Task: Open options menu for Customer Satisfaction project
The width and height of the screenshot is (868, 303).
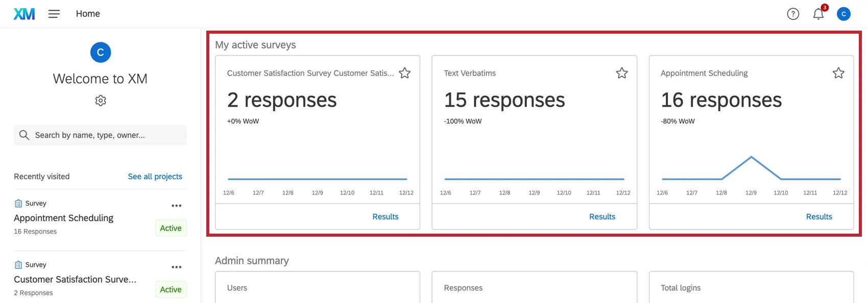Action: pyautogui.click(x=177, y=267)
